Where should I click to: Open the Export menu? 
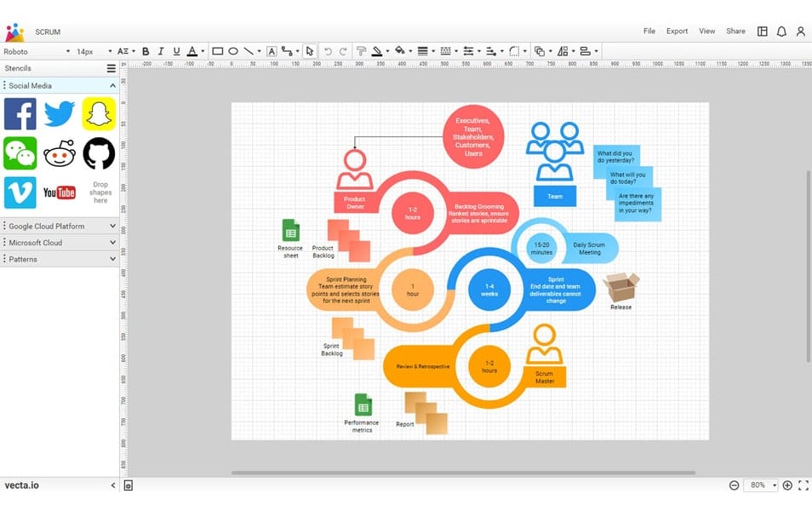[x=677, y=32]
